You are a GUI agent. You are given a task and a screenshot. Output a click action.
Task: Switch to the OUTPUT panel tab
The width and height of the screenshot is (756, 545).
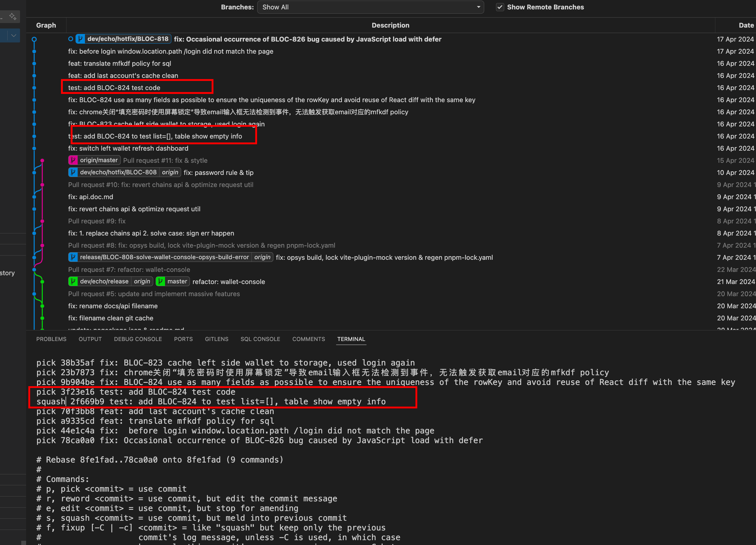pos(90,339)
